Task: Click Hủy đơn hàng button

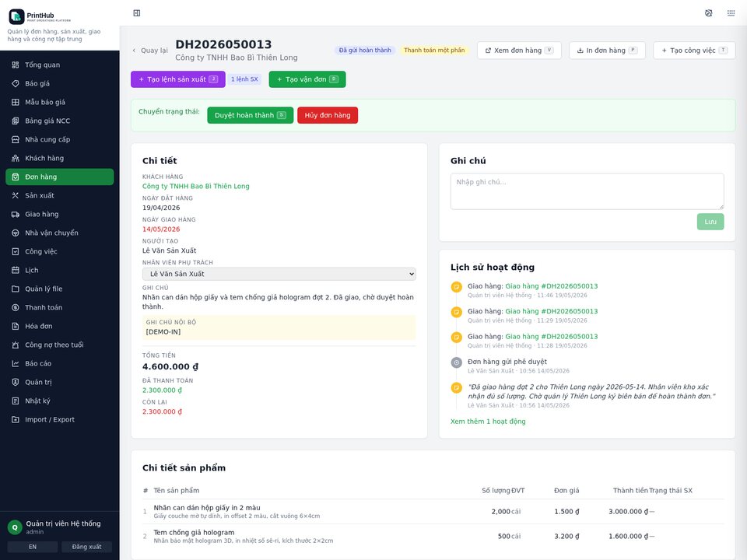Action: point(328,115)
